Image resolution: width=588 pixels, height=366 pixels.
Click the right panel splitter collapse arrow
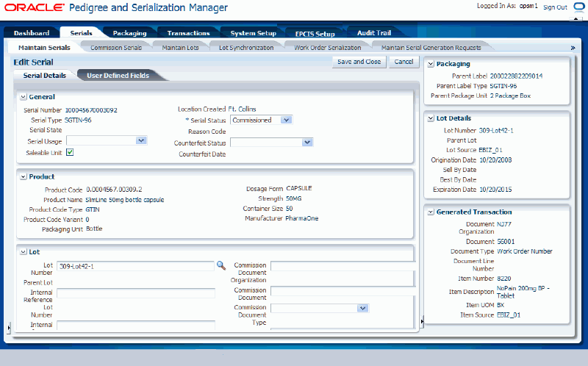pyautogui.click(x=422, y=321)
